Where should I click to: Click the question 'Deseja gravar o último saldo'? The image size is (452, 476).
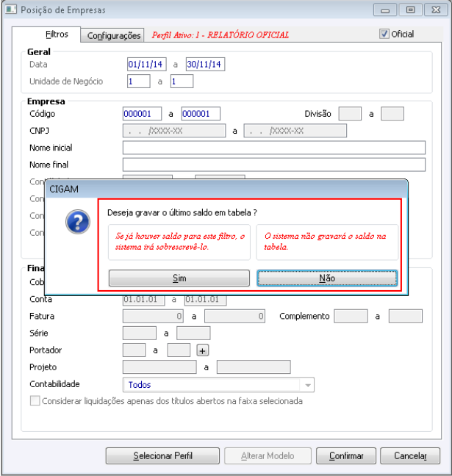pyautogui.click(x=182, y=212)
